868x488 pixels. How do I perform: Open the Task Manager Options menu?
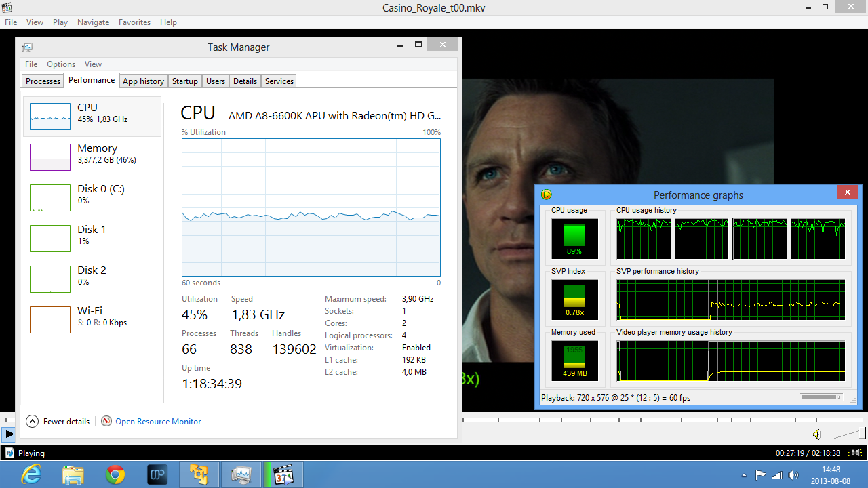61,64
